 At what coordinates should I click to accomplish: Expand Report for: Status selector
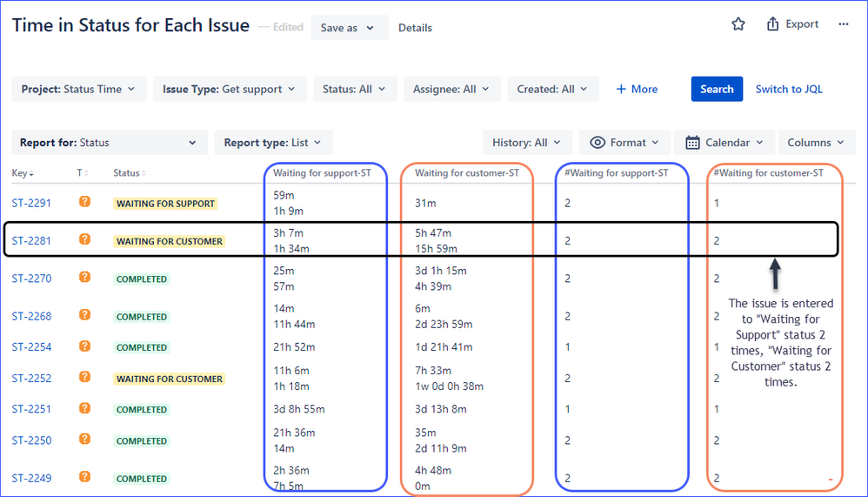coord(110,143)
